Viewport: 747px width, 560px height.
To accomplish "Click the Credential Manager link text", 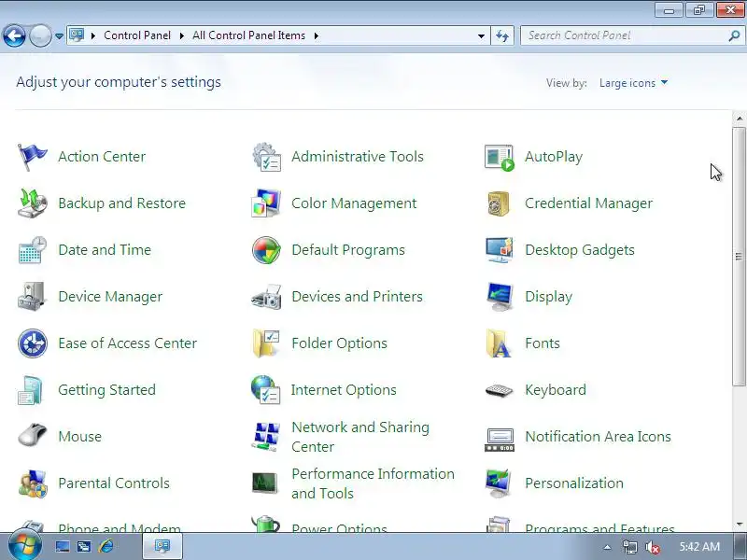I will pyautogui.click(x=589, y=203).
